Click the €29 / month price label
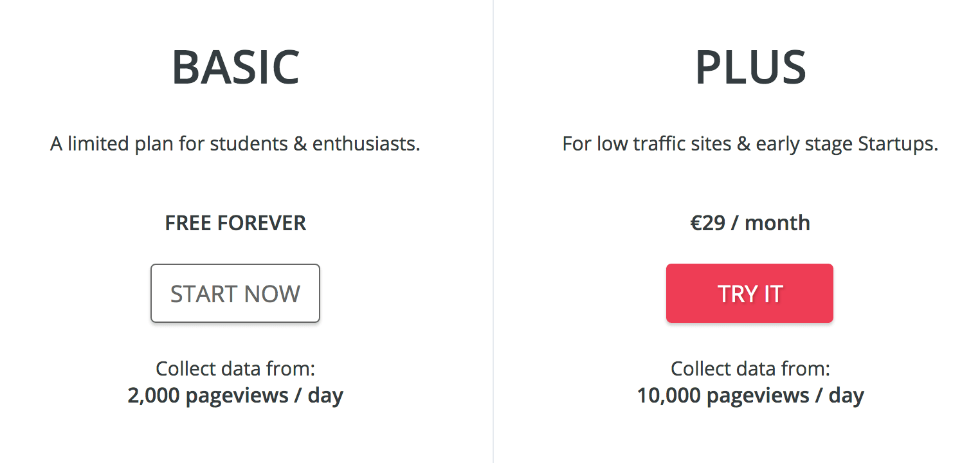 (x=750, y=223)
